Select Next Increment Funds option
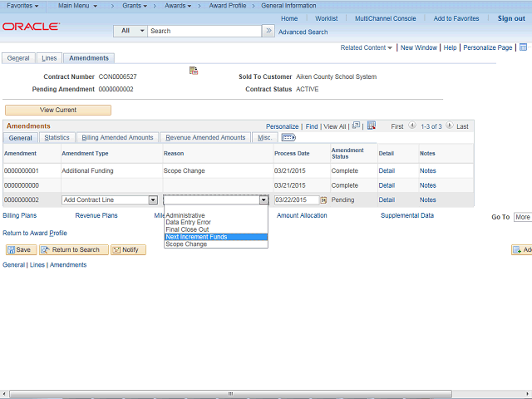The width and height of the screenshot is (532, 399). click(216, 237)
